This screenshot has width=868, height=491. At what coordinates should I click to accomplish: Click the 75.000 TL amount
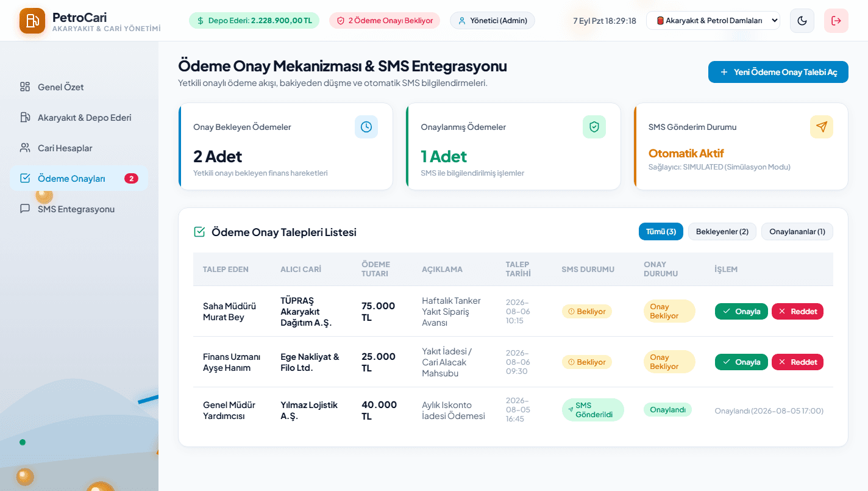pos(379,312)
